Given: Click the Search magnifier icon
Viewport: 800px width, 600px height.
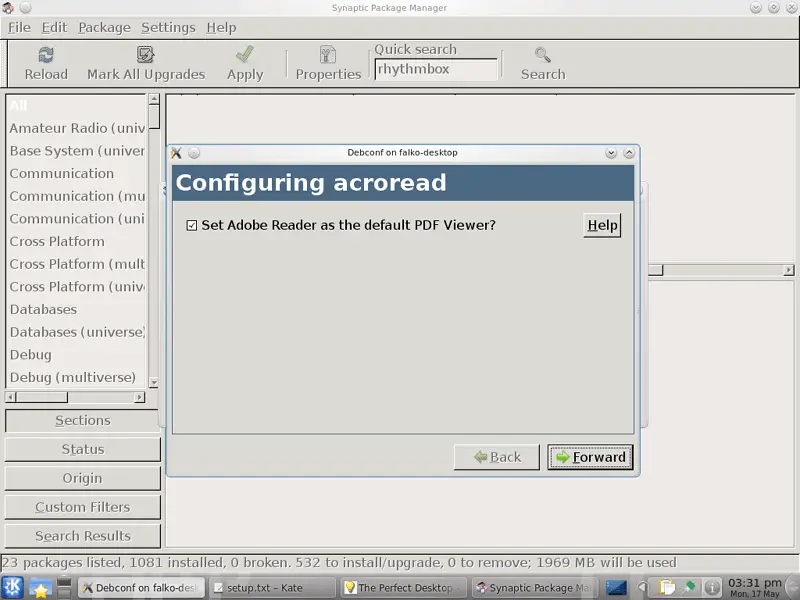Looking at the screenshot, I should [x=542, y=55].
